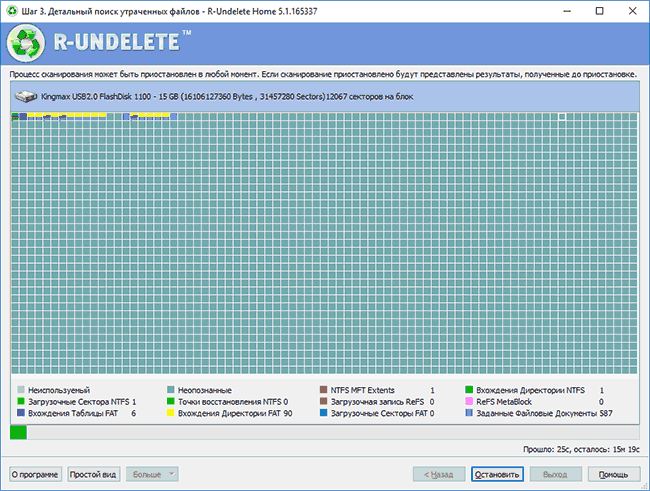Click the "Остановить" button to stop scanning
The width and height of the screenshot is (650, 491).
pyautogui.click(x=497, y=474)
